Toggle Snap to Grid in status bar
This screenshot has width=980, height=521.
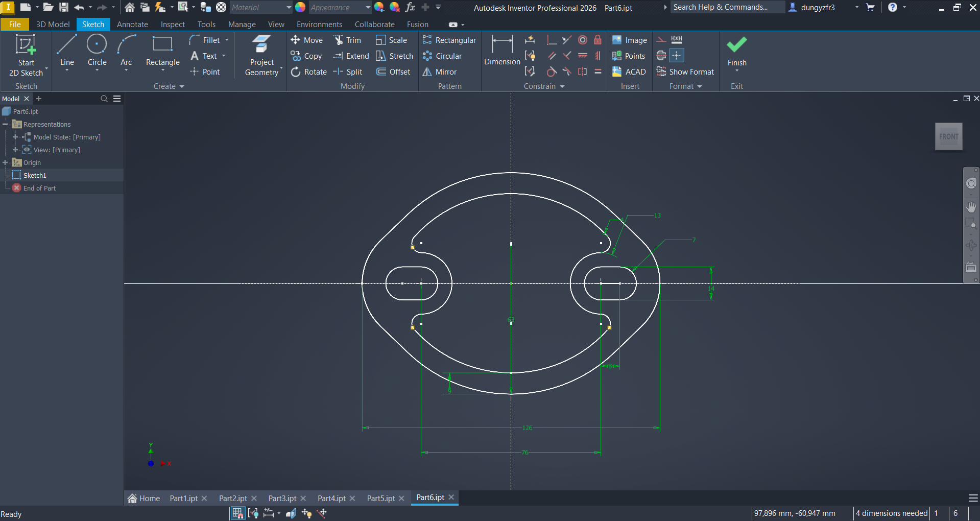pyautogui.click(x=237, y=513)
